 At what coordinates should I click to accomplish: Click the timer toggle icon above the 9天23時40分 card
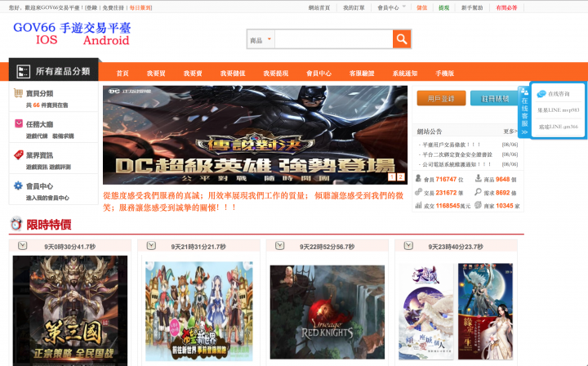408,246
